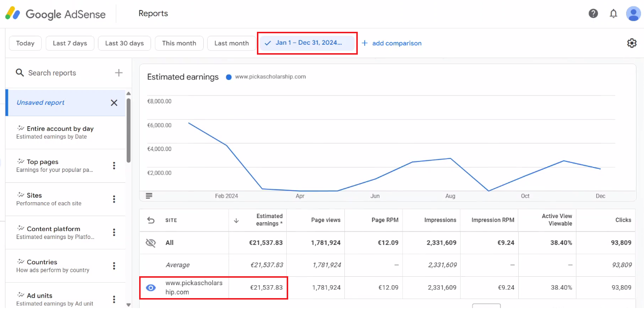
Task: Open more options for Ad units
Action: tap(114, 299)
